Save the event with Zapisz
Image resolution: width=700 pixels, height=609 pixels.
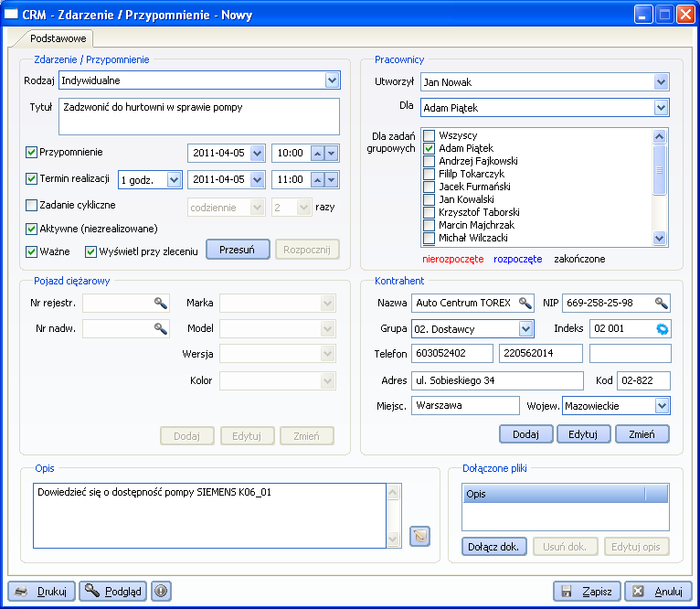587,592
